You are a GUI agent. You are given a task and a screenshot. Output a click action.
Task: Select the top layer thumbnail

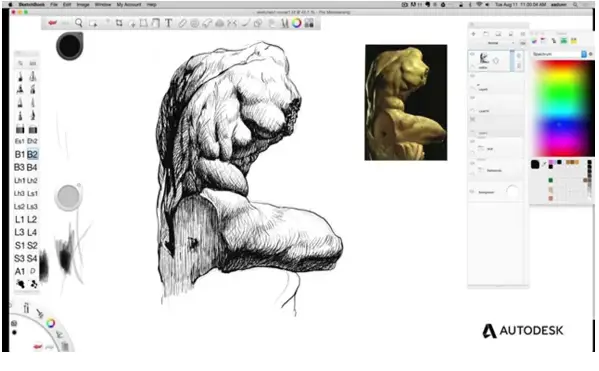coord(484,58)
